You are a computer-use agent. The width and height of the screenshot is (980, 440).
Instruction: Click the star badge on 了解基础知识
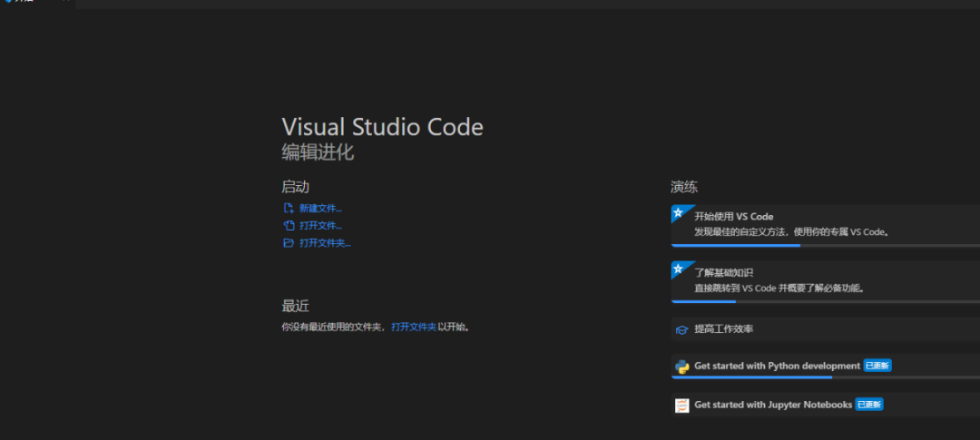pyautogui.click(x=677, y=268)
